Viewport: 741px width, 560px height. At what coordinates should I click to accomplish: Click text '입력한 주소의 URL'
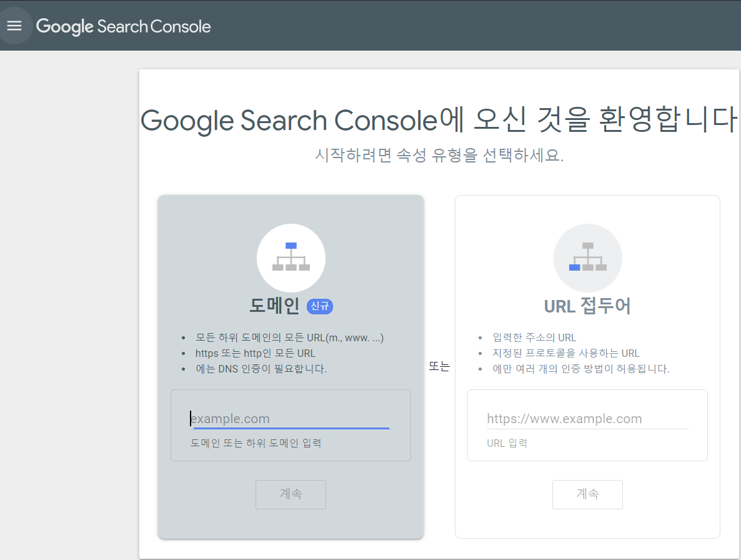coord(534,337)
